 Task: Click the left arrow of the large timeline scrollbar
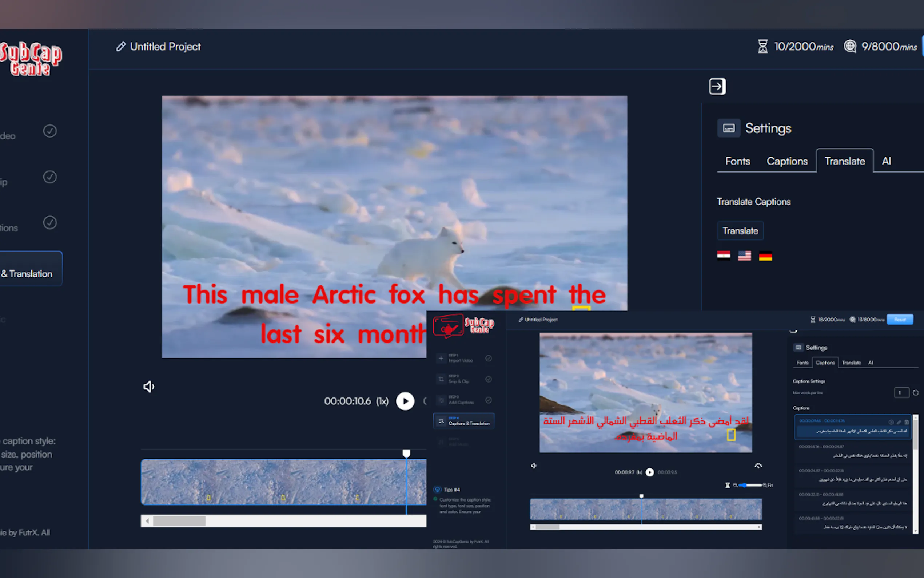click(x=147, y=521)
